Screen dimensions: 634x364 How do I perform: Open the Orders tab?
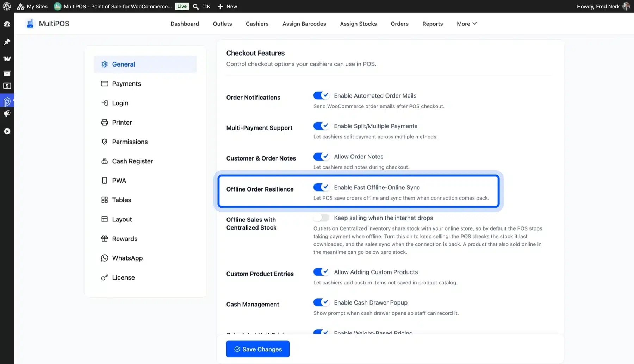(x=399, y=24)
